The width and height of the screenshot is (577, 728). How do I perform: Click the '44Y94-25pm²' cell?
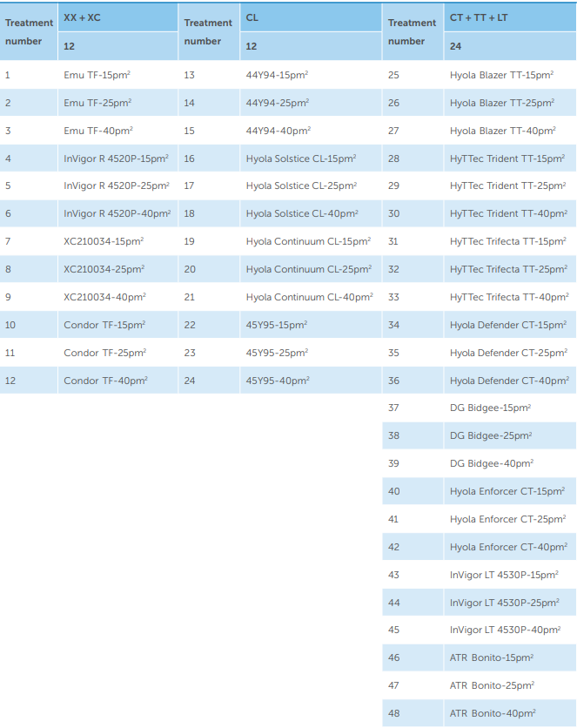tap(311, 103)
